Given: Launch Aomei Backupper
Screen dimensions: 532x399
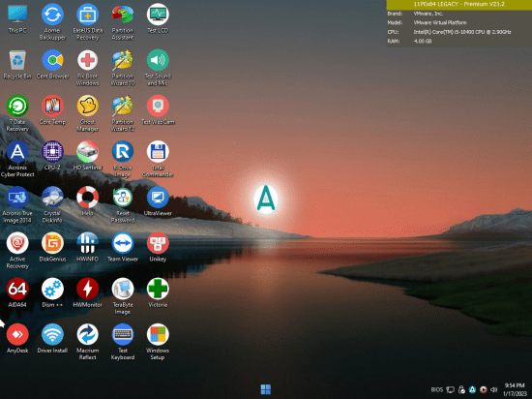Looking at the screenshot, I should (x=52, y=22).
